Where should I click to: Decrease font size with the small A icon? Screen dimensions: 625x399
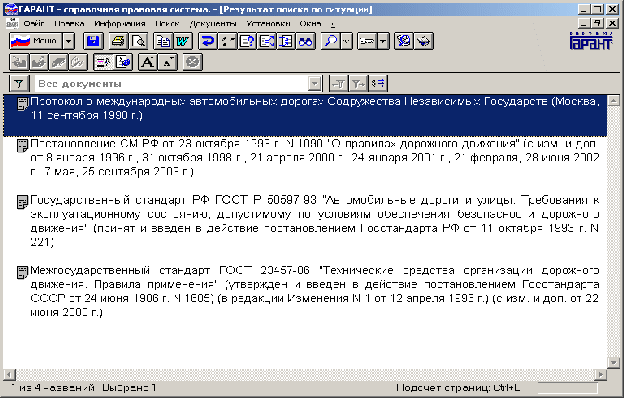(168, 62)
